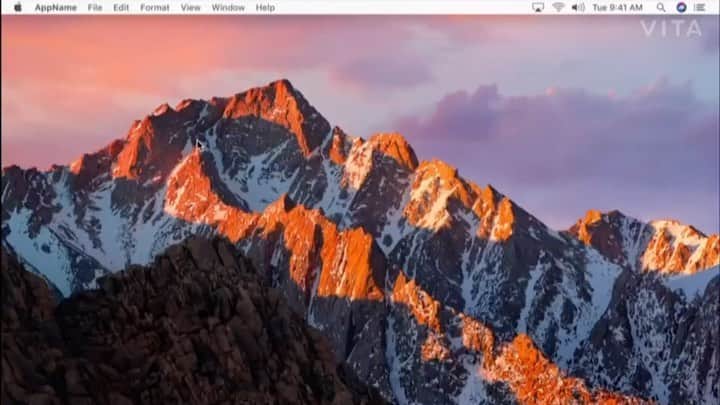Click the VITA watermark text
This screenshot has height=405, width=720.
[x=671, y=28]
